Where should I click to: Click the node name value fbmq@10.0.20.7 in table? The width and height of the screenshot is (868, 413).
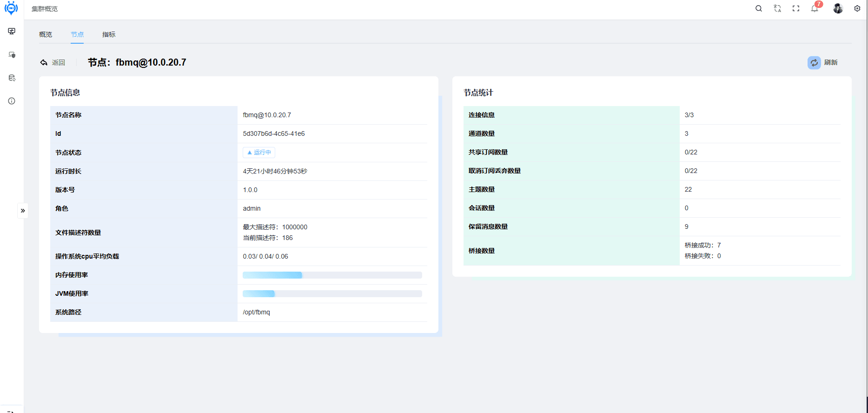pos(267,115)
